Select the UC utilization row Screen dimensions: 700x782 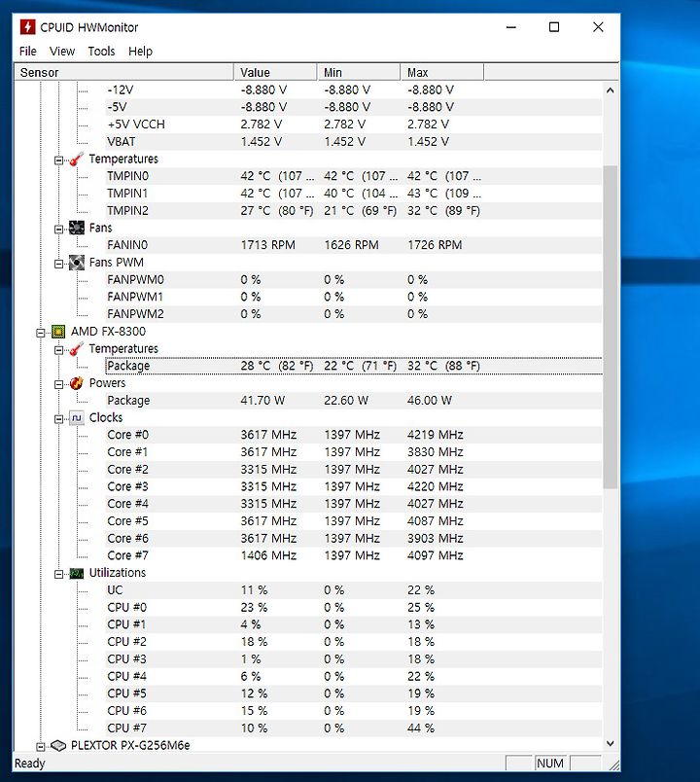point(353,590)
